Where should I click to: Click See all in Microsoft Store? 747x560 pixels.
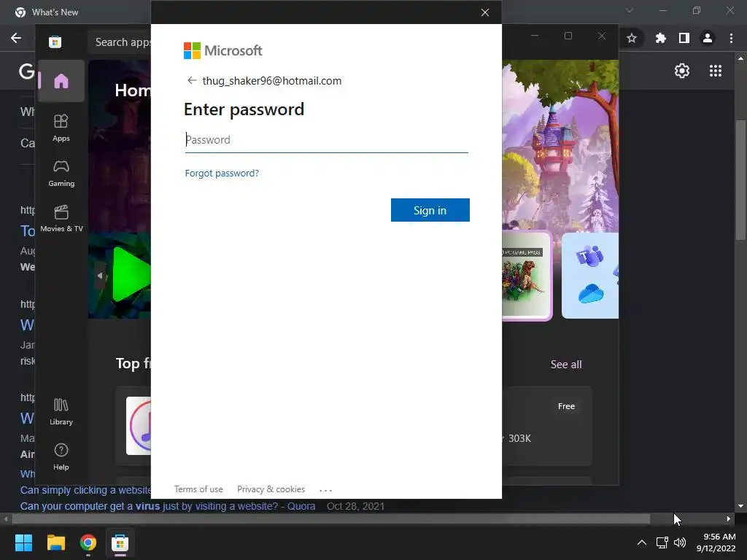(x=566, y=365)
